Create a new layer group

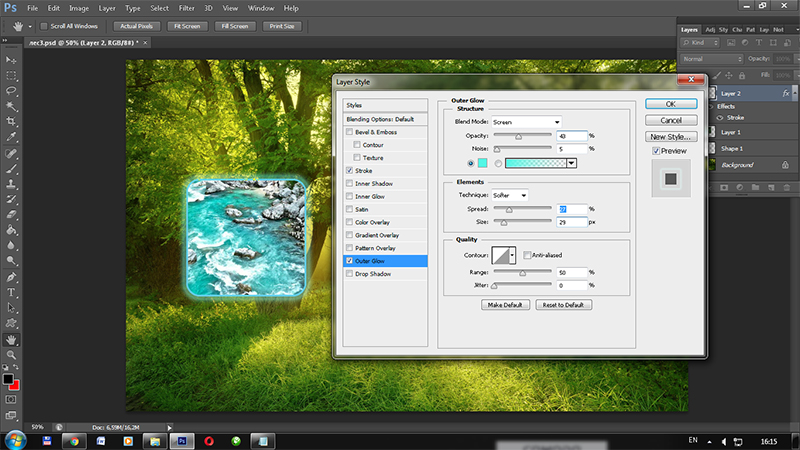click(x=755, y=188)
